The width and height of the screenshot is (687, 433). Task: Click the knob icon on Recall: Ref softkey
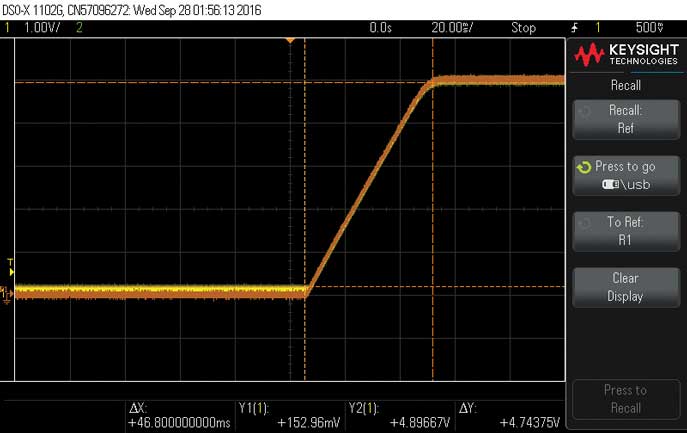coord(582,110)
